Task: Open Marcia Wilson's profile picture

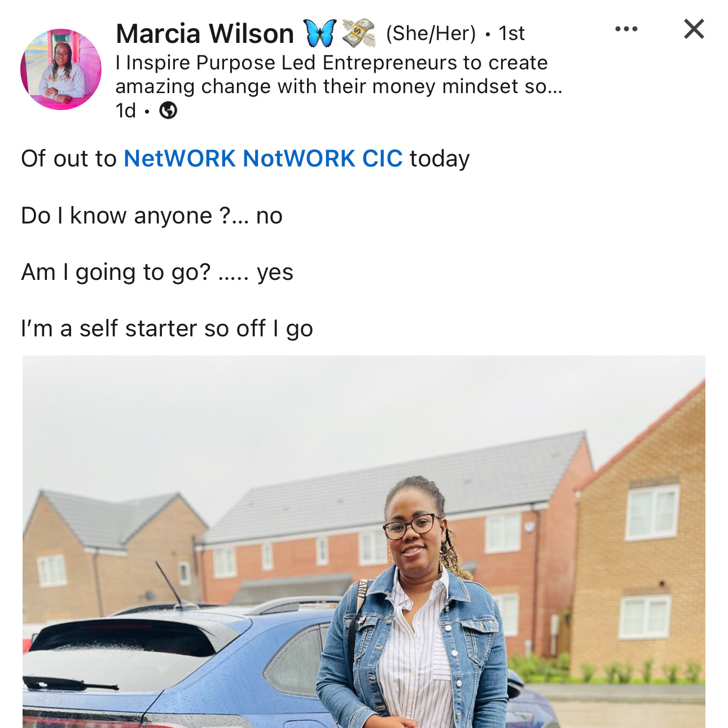Action: pyautogui.click(x=61, y=69)
